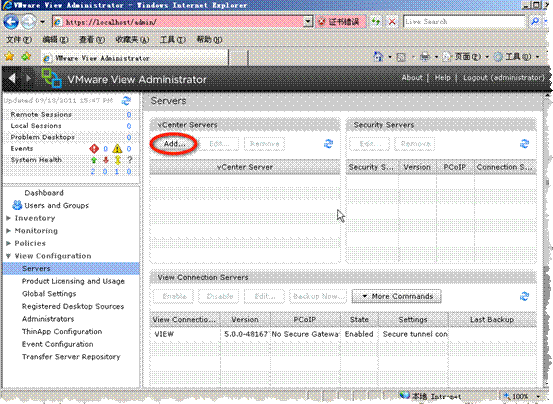Click the red Events error icon
553x404 pixels.
coord(94,148)
